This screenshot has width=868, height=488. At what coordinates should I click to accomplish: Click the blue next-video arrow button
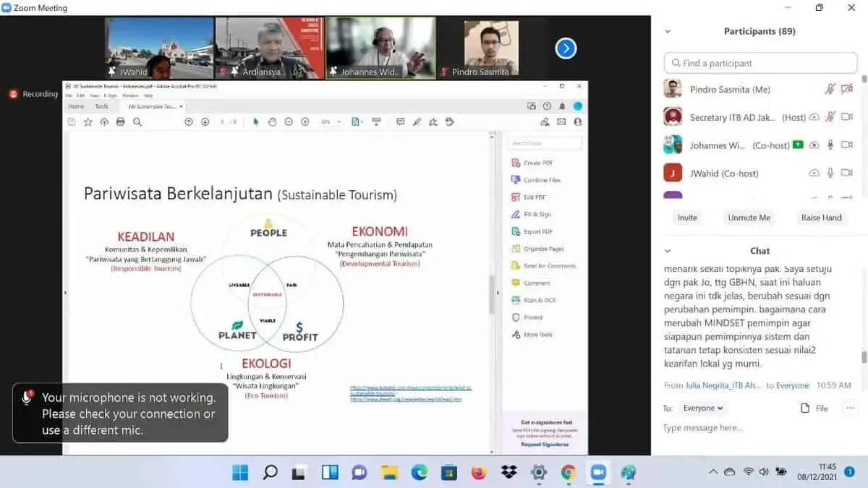(x=566, y=48)
